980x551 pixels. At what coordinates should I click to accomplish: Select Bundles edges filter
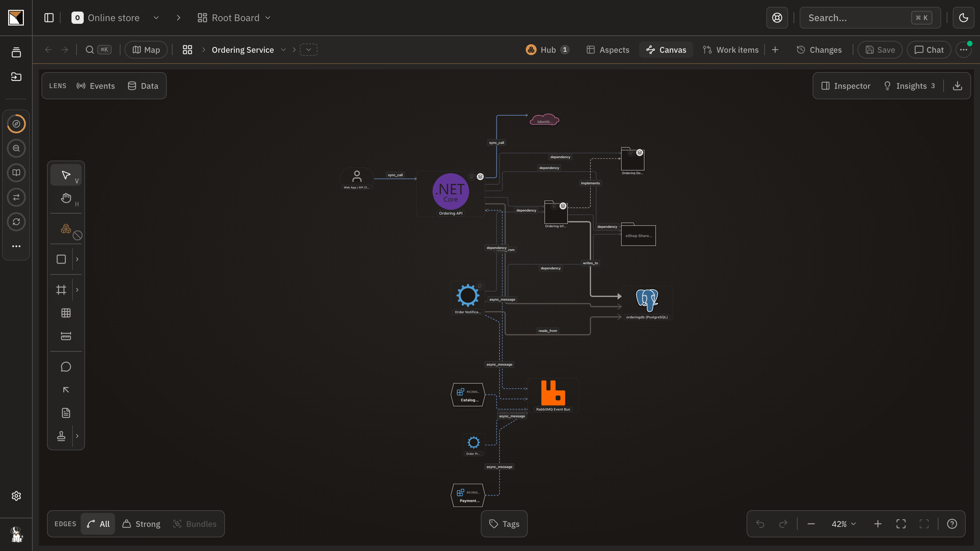(x=195, y=524)
